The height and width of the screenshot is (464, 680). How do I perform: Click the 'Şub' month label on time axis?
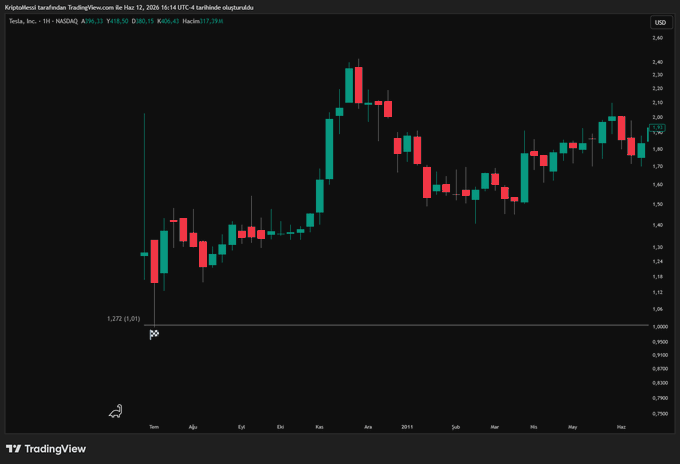(455, 427)
